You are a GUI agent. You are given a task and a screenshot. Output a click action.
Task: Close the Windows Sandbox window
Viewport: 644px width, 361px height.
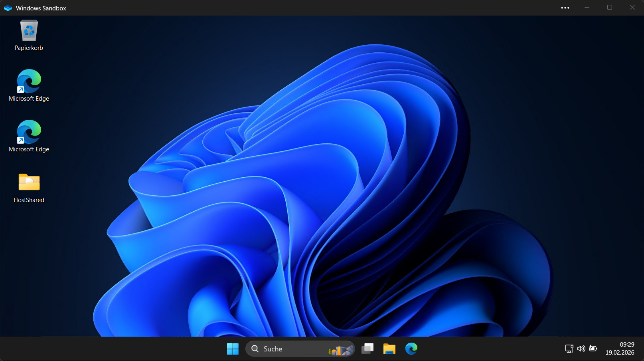[x=632, y=8]
